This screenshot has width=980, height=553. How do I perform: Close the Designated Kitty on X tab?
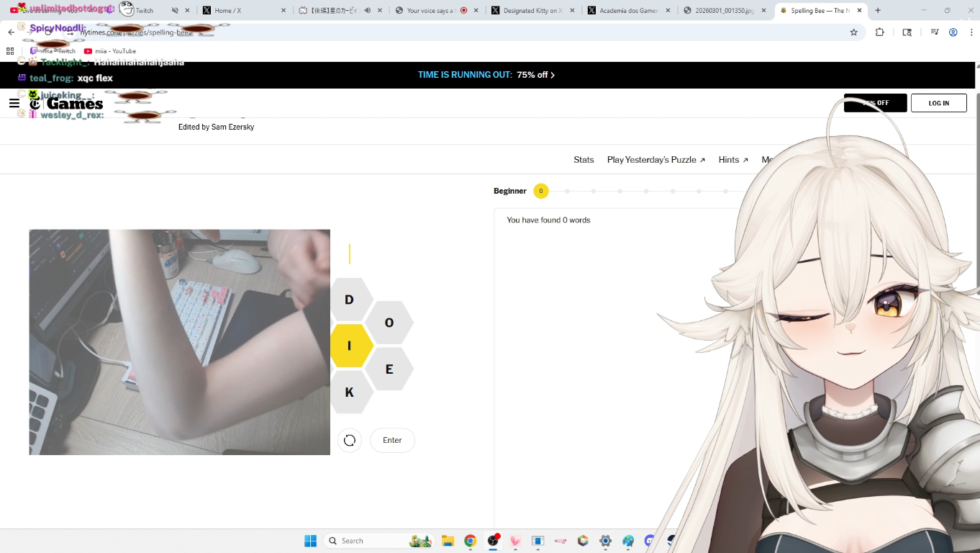(x=573, y=11)
